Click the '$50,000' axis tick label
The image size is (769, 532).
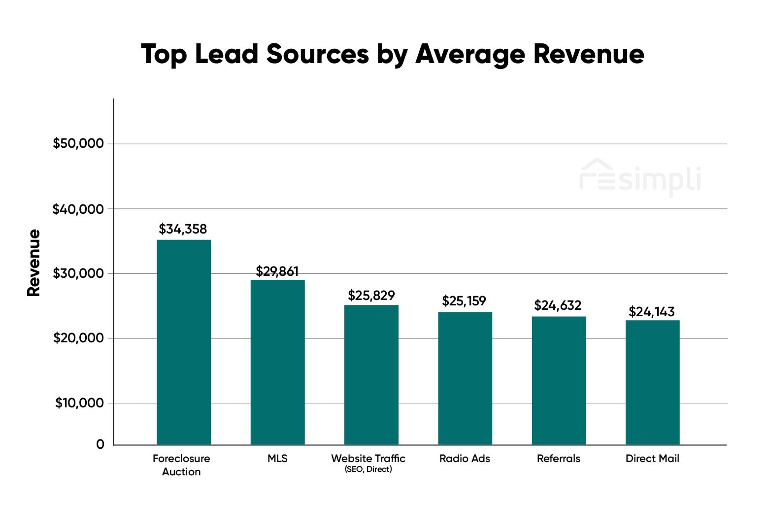coord(78,143)
